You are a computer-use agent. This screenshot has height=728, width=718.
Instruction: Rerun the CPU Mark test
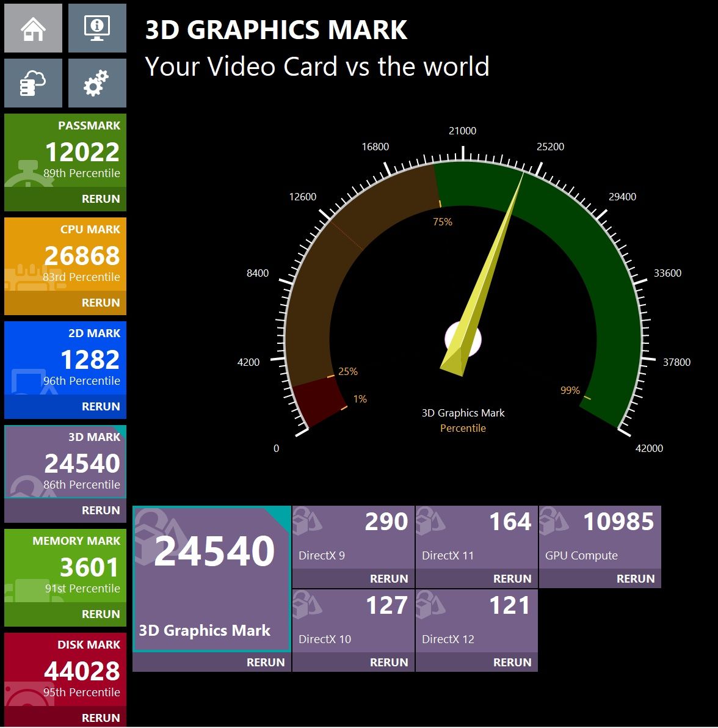point(101,303)
